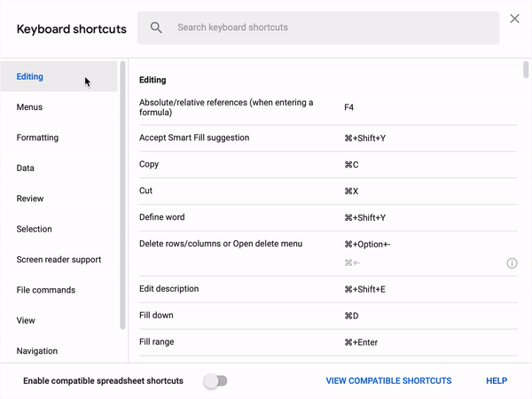Click the Fill range entry
This screenshot has width=532, height=399.
pyautogui.click(x=156, y=341)
